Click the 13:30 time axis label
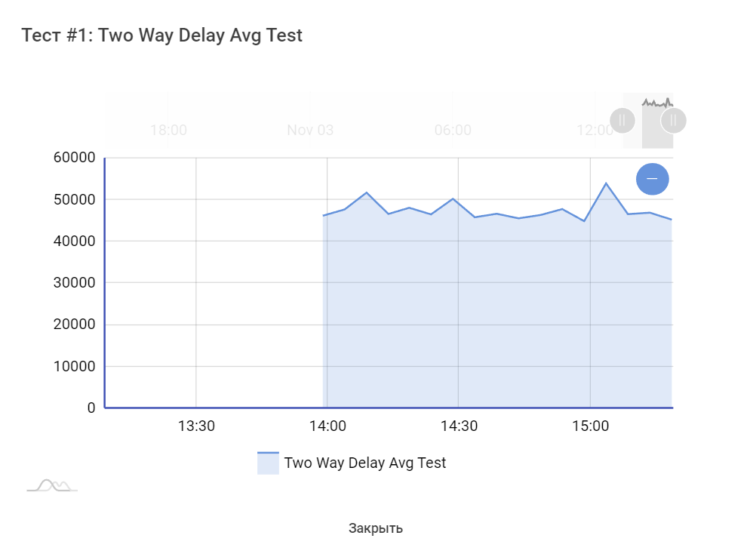The image size is (750, 560). point(196,426)
